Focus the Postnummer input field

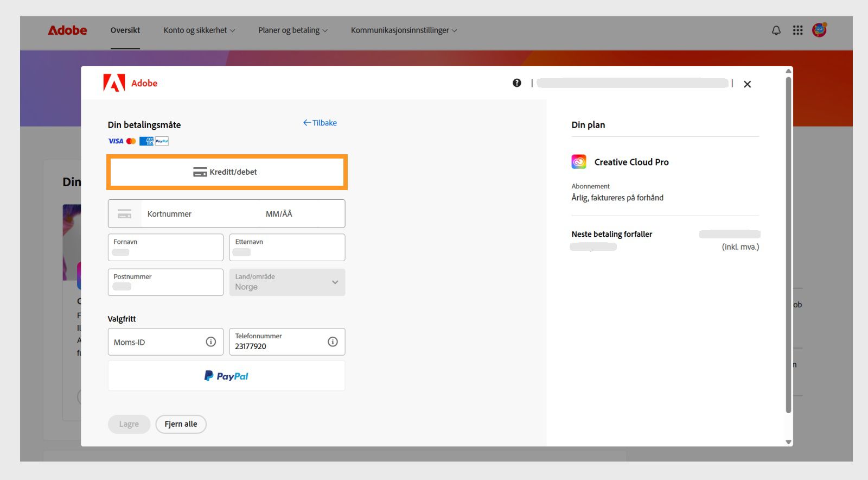click(x=165, y=282)
